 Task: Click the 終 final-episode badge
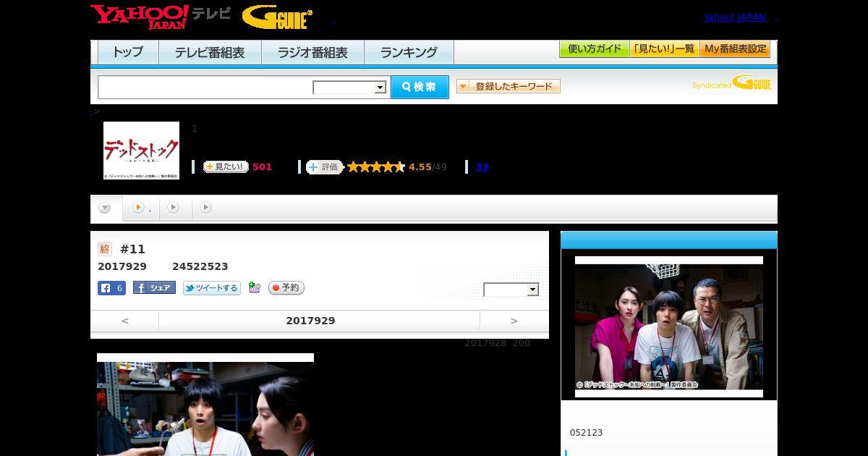coord(105,249)
